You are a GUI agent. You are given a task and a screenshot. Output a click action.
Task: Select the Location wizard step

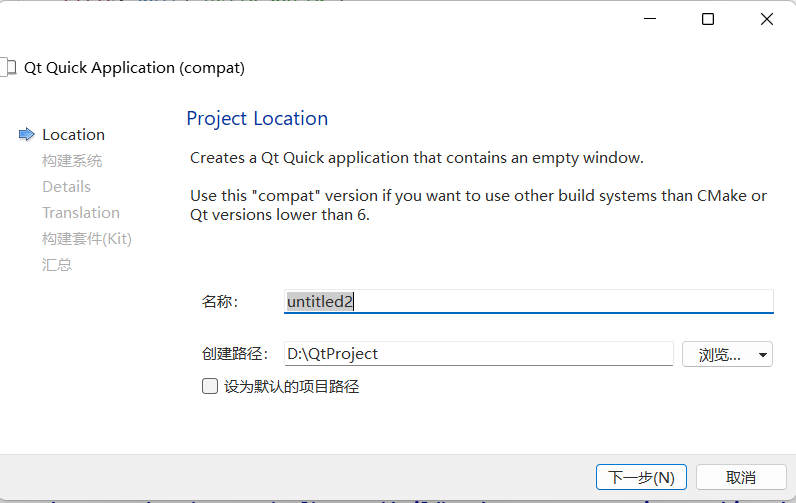pyautogui.click(x=74, y=135)
